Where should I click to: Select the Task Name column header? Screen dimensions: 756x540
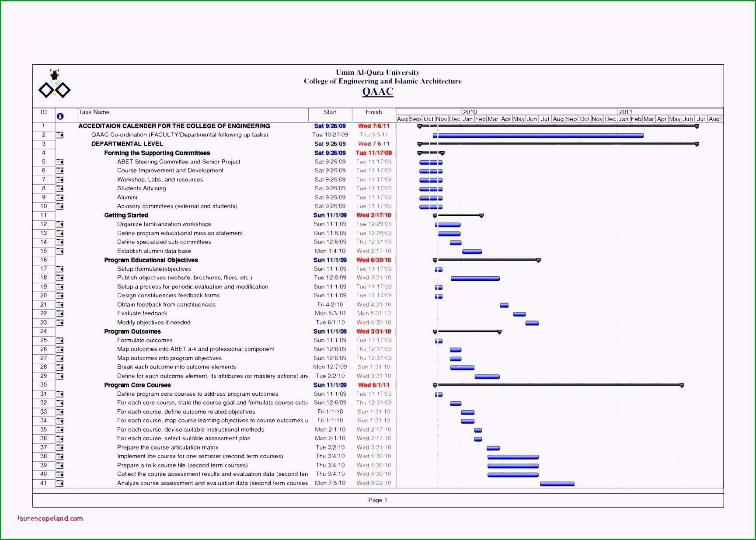coord(94,112)
